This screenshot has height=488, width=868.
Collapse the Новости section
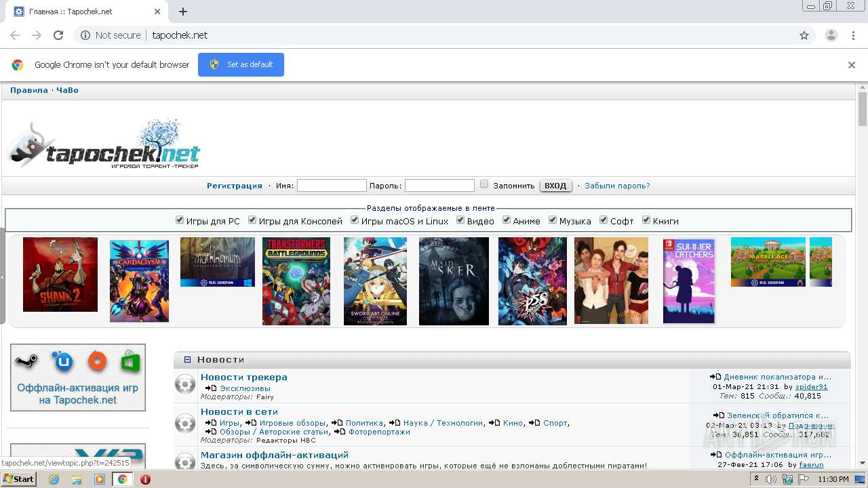pos(188,360)
